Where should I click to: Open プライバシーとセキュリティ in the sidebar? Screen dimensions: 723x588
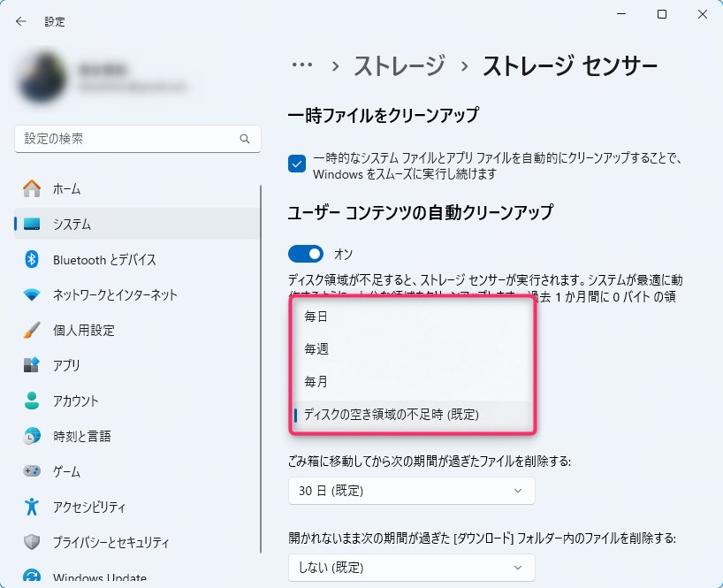point(110,542)
